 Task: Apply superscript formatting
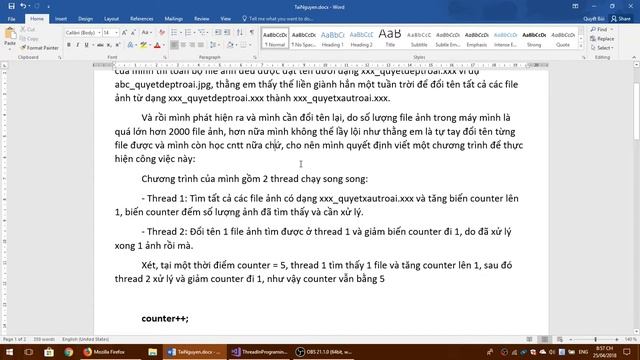pyautogui.click(x=118, y=45)
